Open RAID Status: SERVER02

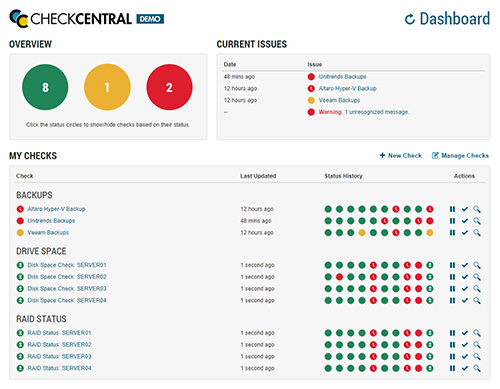point(59,345)
